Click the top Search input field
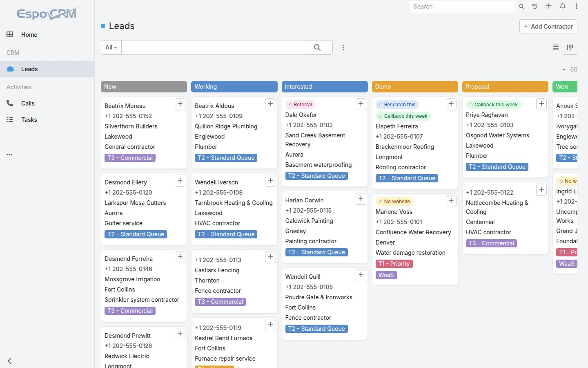Screen dimensions: 588x368 462,7
